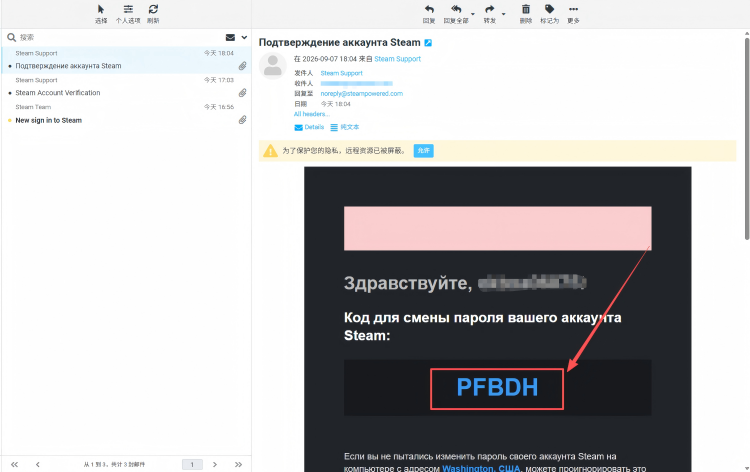Screen dimensions: 750x472
Task: Click the PFBDH verification code
Action: point(497,387)
